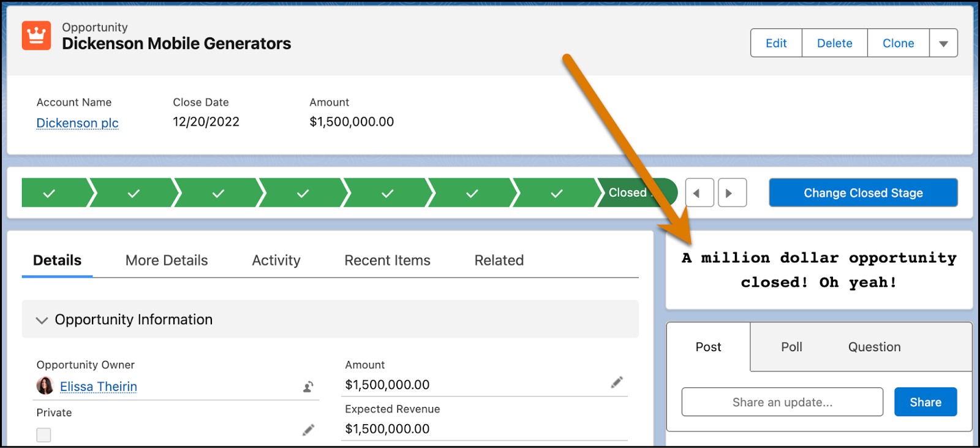
Task: Select the Post tab in Chatter
Action: [708, 347]
